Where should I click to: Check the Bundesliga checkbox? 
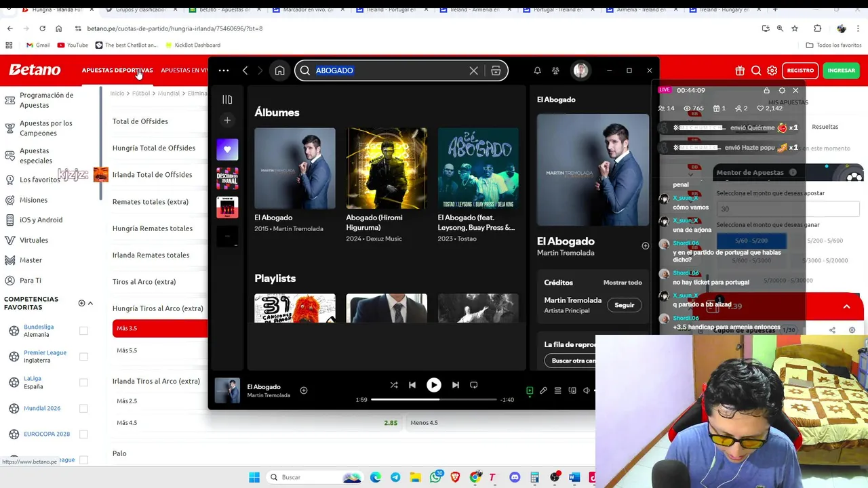(x=83, y=331)
